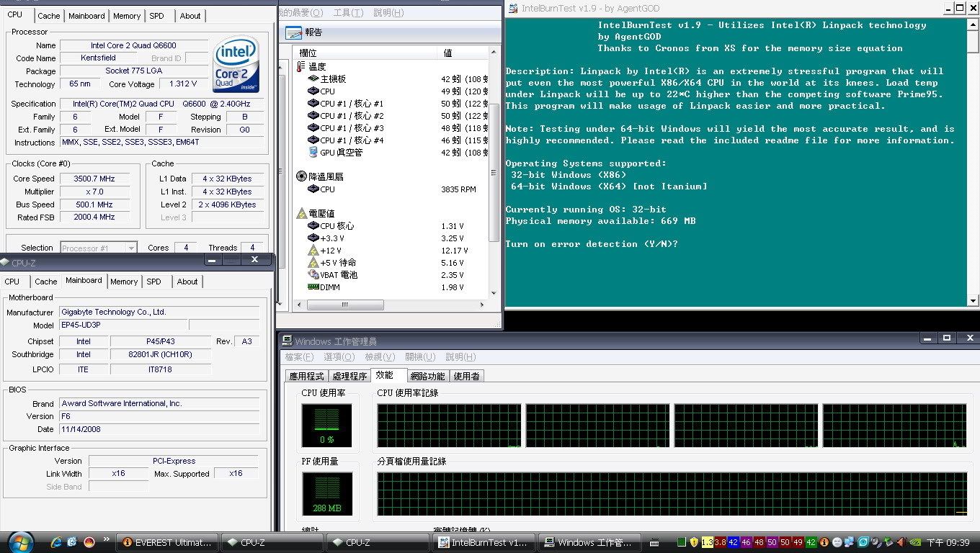Click the BIOS Date 11/14/2008 field
The height and width of the screenshot is (553, 980).
(x=159, y=429)
